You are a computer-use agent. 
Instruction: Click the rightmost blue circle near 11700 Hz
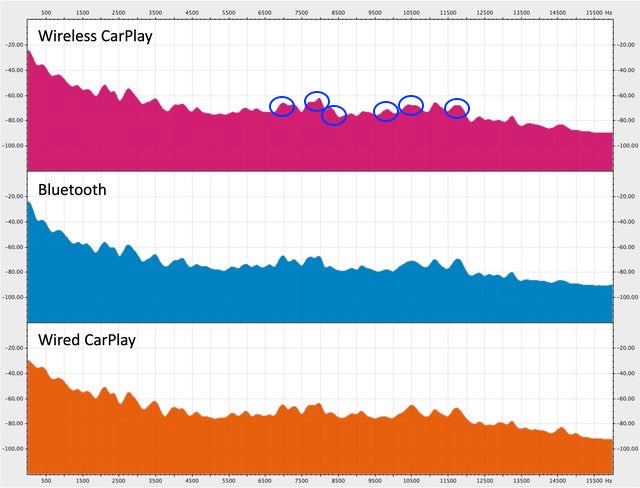click(x=457, y=108)
